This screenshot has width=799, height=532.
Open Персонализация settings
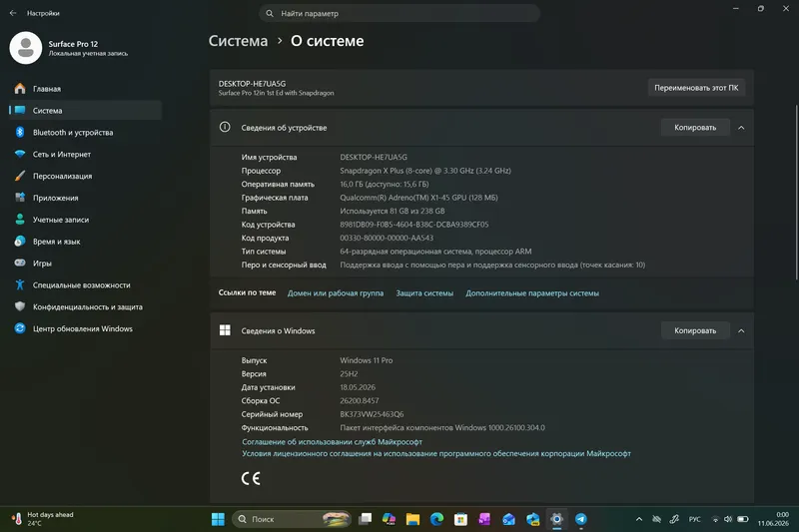[x=85, y=176]
